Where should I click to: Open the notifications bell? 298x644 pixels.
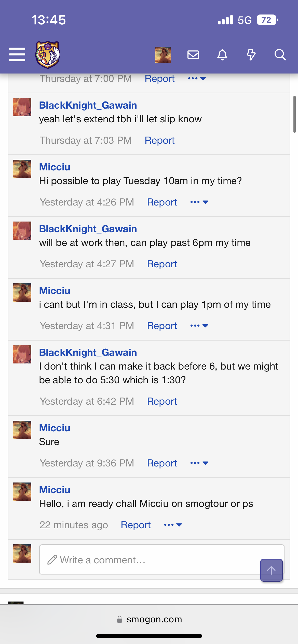click(222, 55)
